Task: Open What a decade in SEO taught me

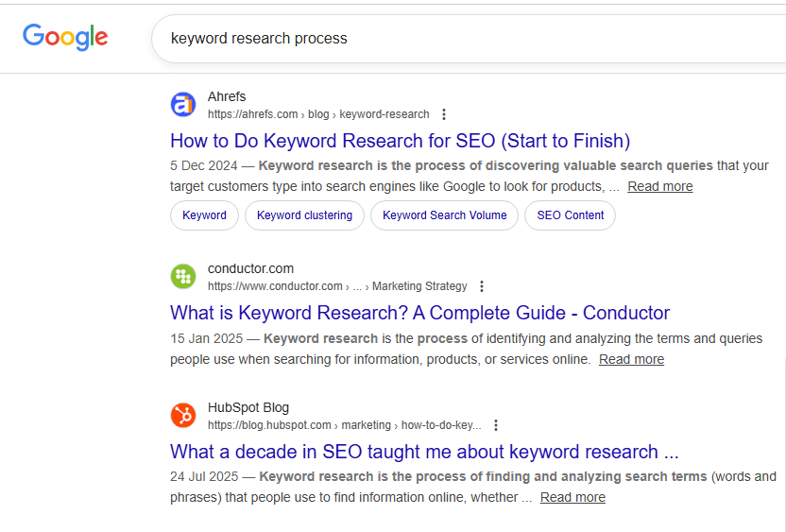Action: coord(424,452)
